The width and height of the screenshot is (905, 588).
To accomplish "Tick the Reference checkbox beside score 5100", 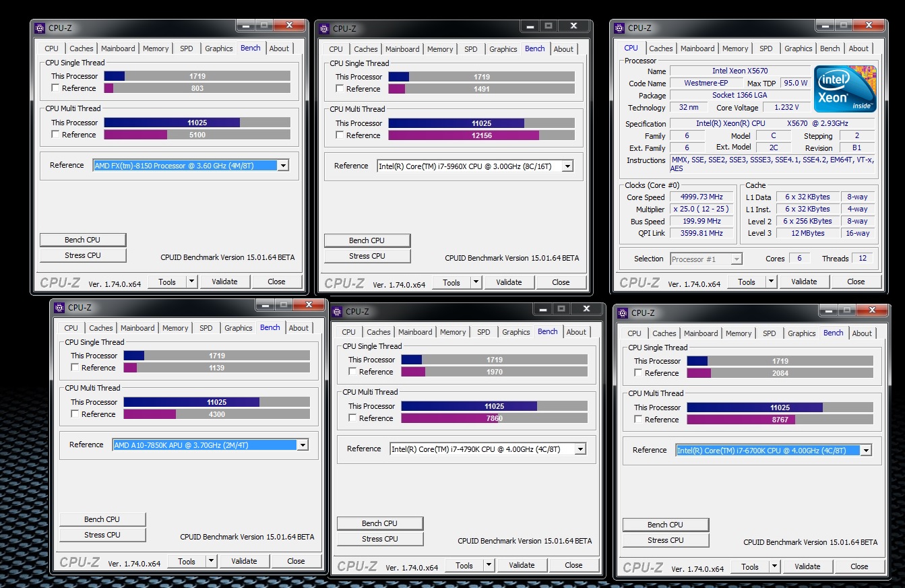I will click(55, 135).
